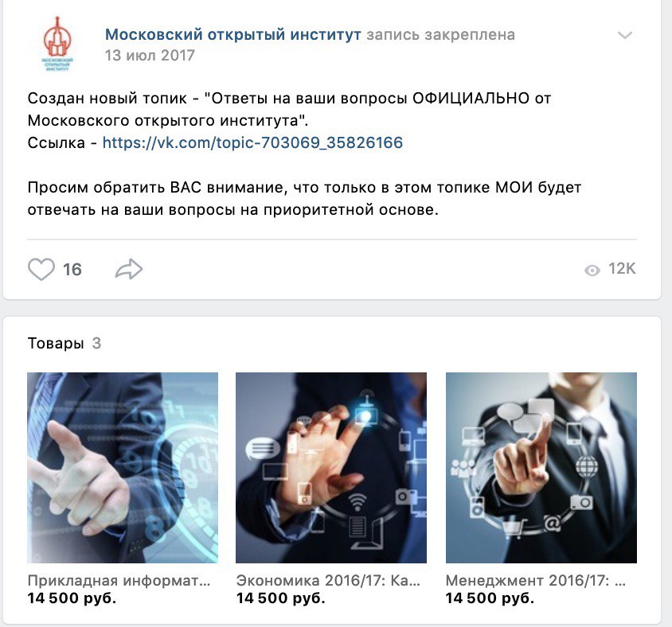Open the post date 13 июл 2017

[150, 55]
